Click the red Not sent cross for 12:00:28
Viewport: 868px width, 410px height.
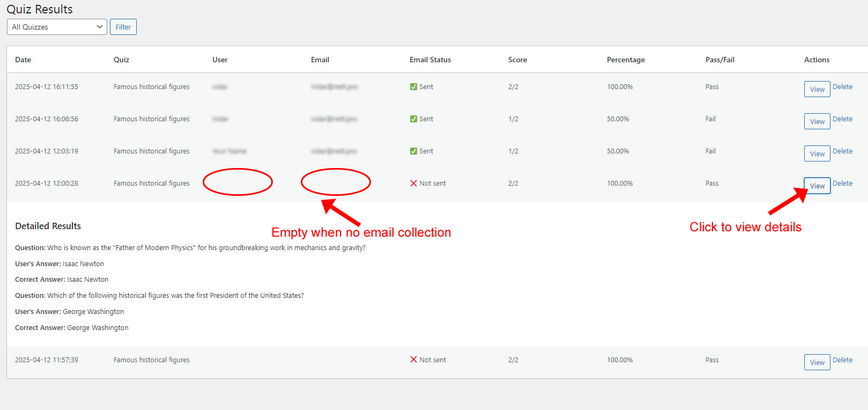pos(413,183)
